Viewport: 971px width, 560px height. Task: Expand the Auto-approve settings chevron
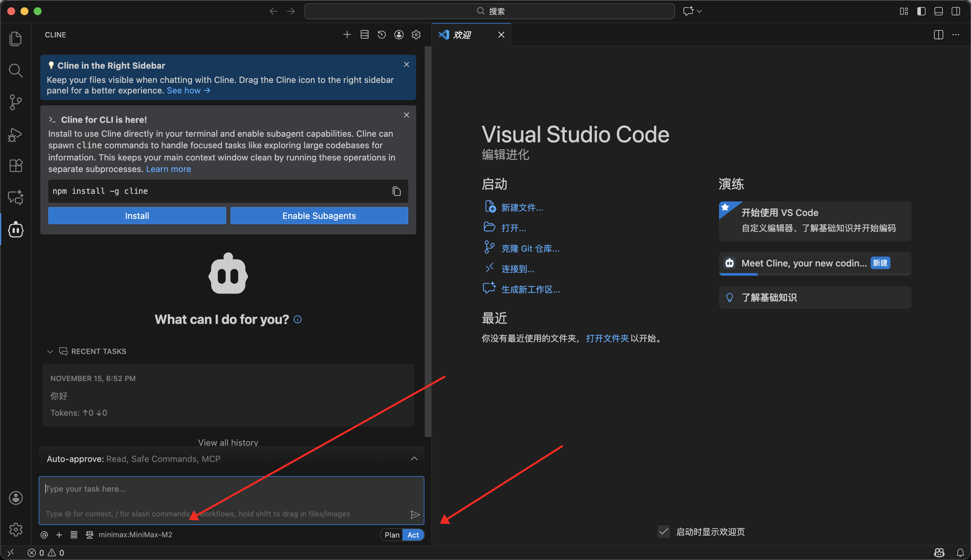[414, 458]
